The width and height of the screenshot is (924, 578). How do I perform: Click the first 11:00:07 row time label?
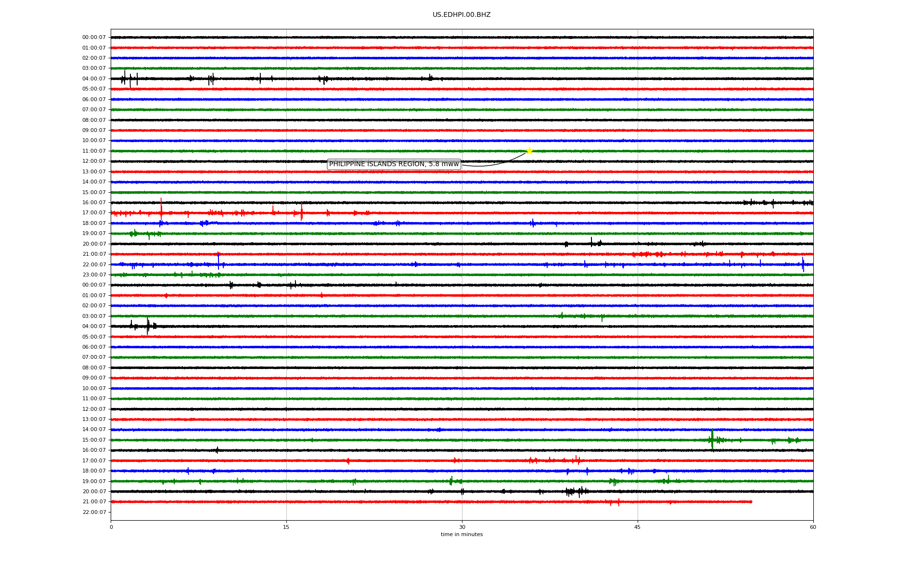[x=94, y=151]
